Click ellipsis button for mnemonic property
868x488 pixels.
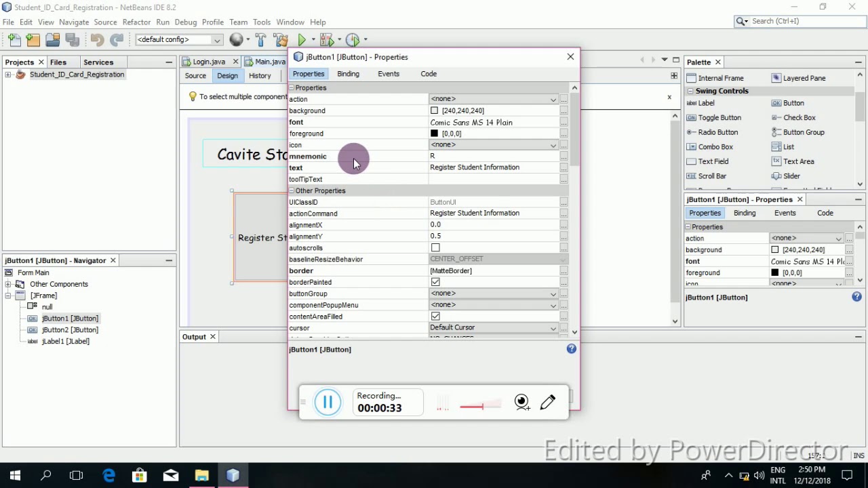564,157
